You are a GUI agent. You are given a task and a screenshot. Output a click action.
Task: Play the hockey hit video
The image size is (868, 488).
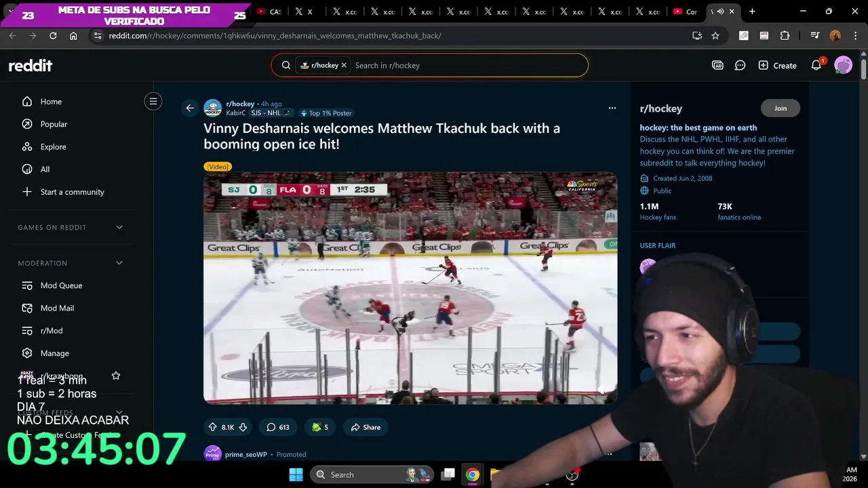click(410, 288)
